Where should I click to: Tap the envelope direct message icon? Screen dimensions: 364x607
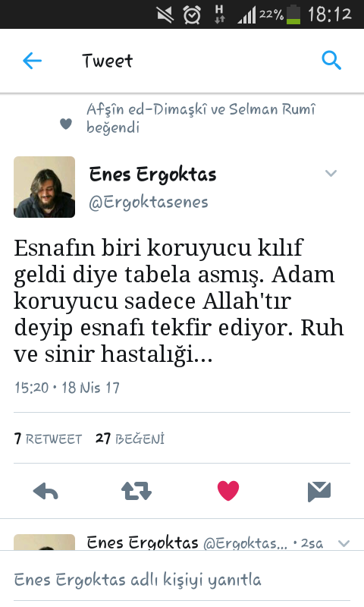click(x=319, y=492)
